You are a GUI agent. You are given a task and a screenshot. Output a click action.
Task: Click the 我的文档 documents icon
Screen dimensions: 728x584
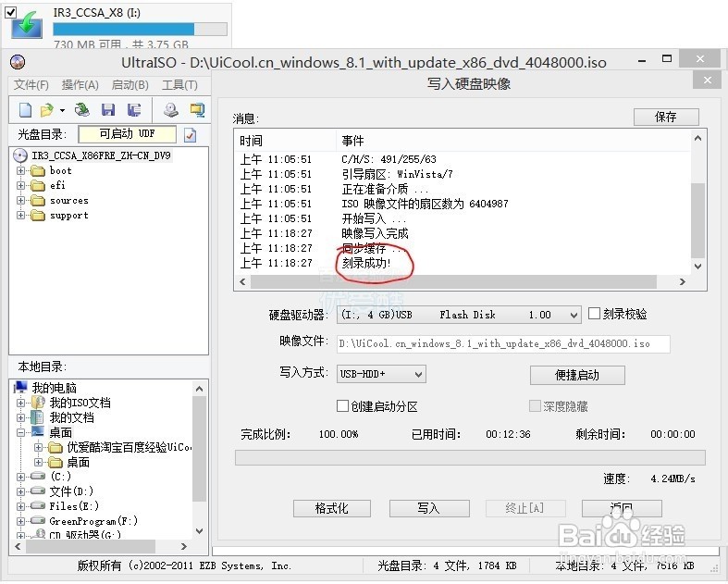[37, 417]
